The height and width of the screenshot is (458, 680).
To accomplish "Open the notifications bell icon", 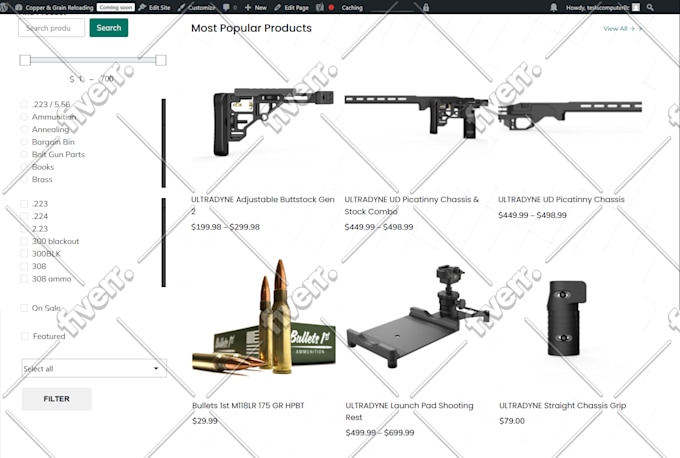I will tap(553, 7).
